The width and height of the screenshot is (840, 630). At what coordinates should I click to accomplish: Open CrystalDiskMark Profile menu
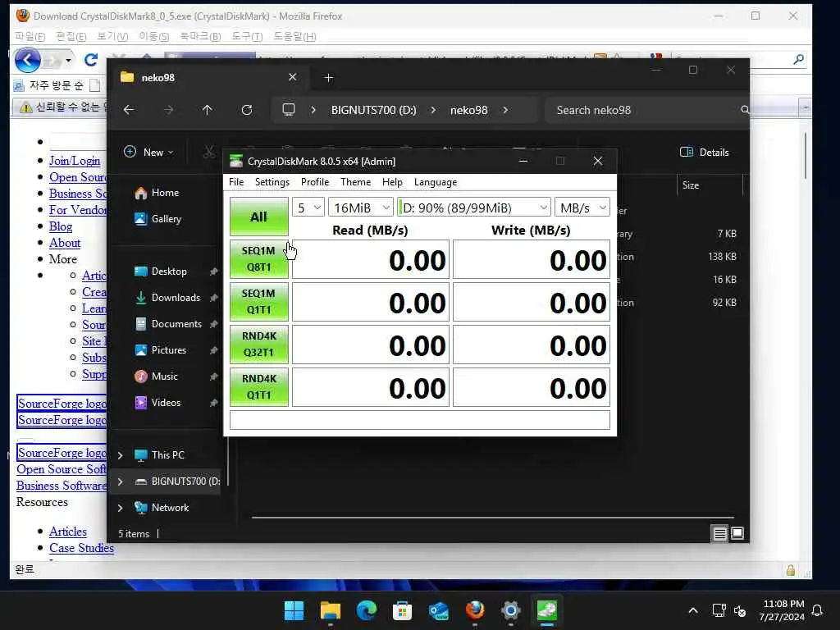[x=315, y=182]
